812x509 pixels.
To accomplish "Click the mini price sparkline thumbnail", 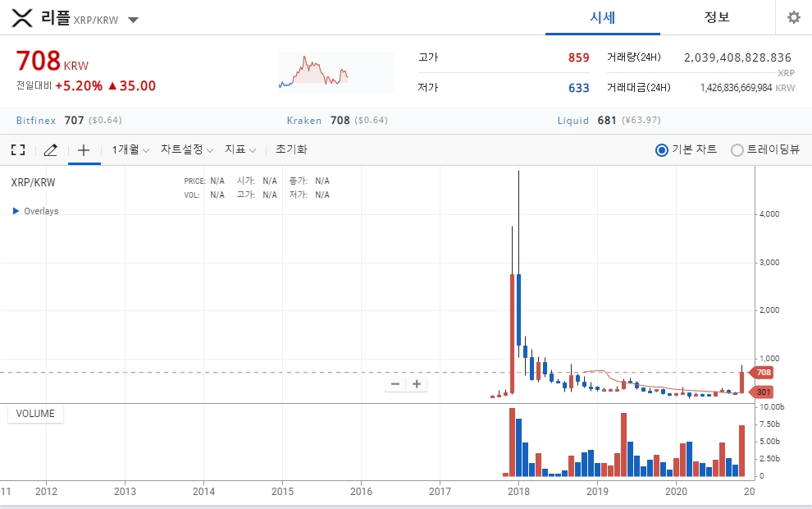I will 336,72.
